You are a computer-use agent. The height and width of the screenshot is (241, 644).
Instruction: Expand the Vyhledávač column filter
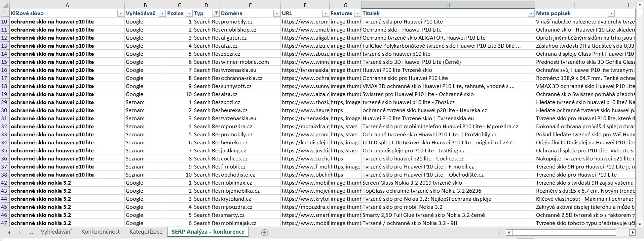pyautogui.click(x=162, y=13)
